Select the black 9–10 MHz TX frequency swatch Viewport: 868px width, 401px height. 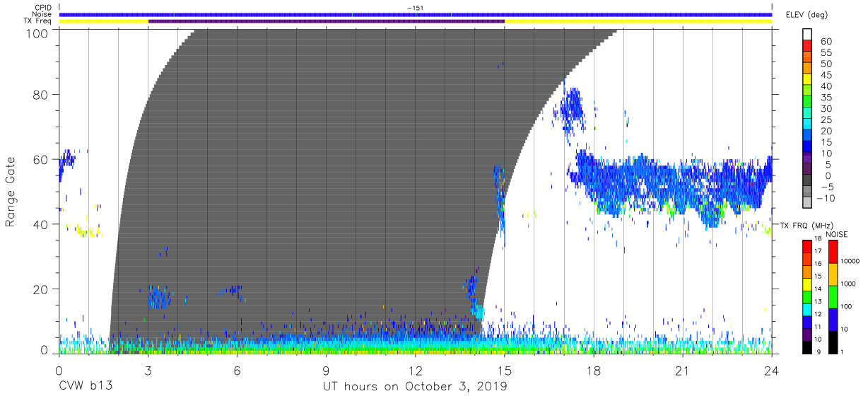[x=807, y=346]
